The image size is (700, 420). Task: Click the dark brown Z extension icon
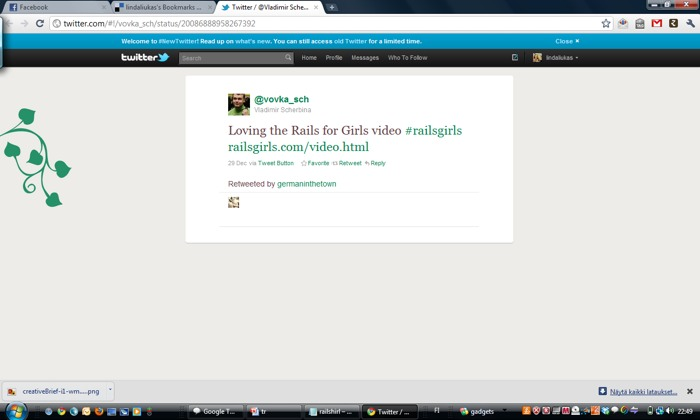click(674, 23)
